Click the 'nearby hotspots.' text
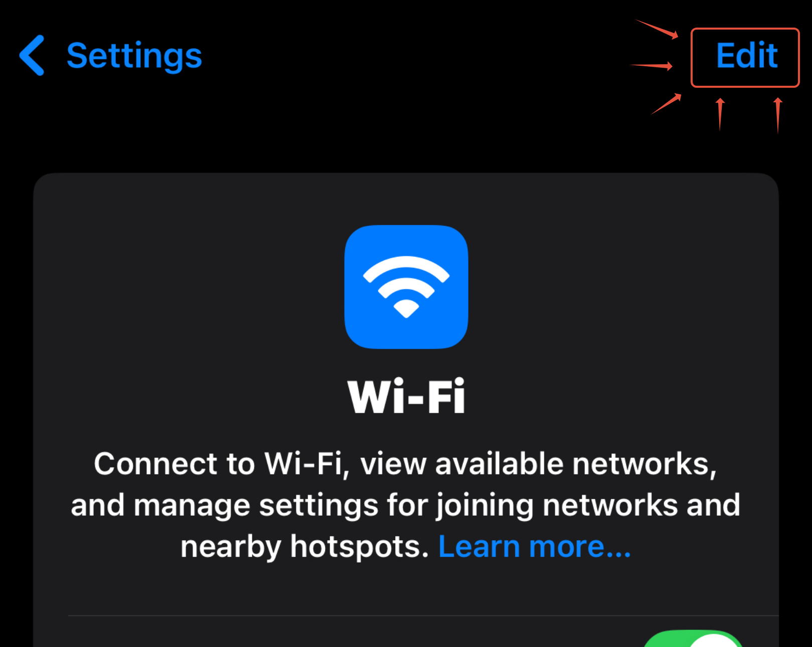 coord(305,546)
